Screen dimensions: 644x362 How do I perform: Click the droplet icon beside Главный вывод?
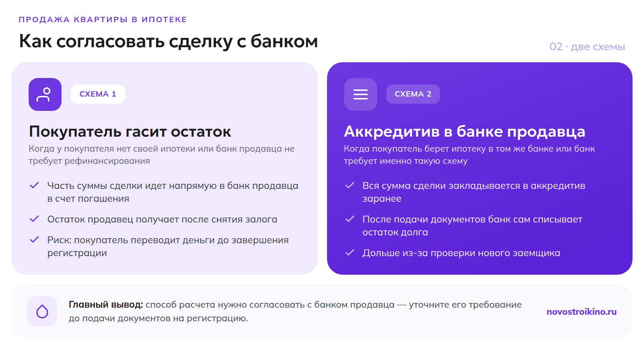coord(42,311)
